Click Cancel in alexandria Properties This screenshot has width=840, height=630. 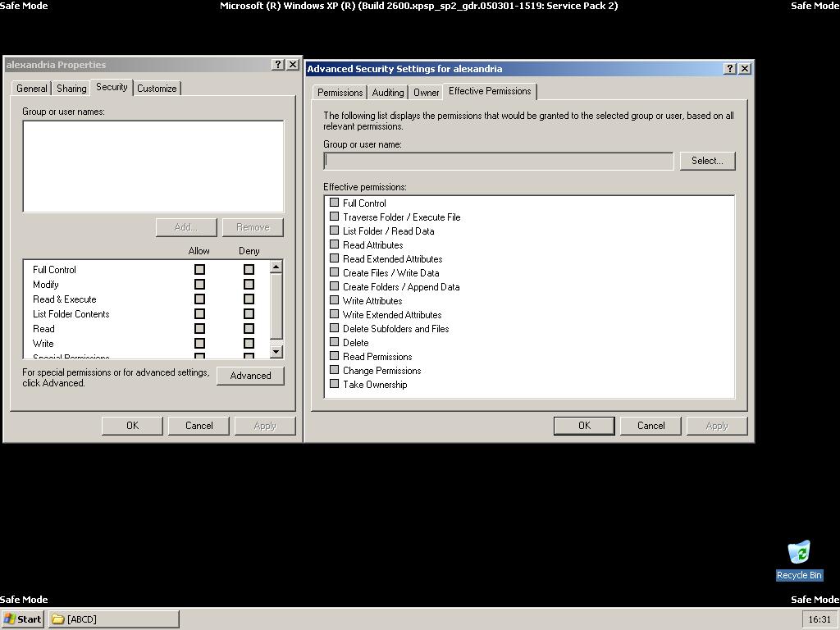click(x=199, y=426)
